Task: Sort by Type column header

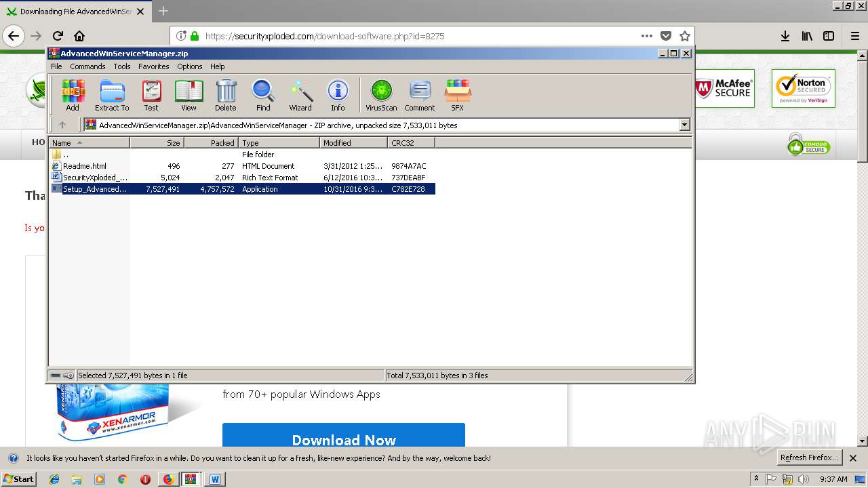Action: coord(279,142)
